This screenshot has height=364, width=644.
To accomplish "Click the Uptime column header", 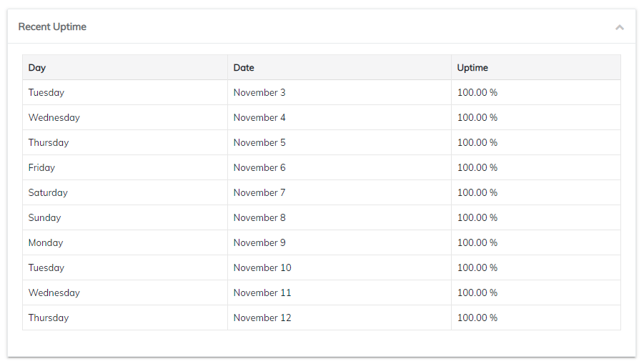I will [x=472, y=68].
